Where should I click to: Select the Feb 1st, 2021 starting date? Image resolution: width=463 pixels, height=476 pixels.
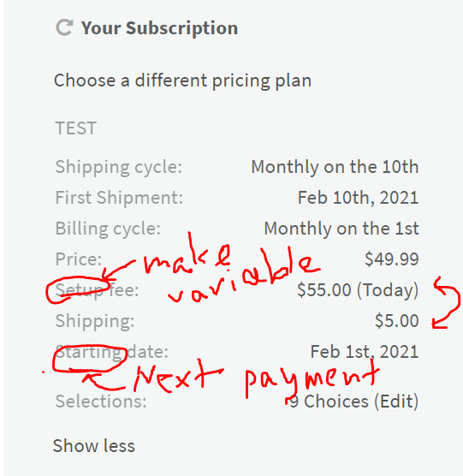click(365, 352)
